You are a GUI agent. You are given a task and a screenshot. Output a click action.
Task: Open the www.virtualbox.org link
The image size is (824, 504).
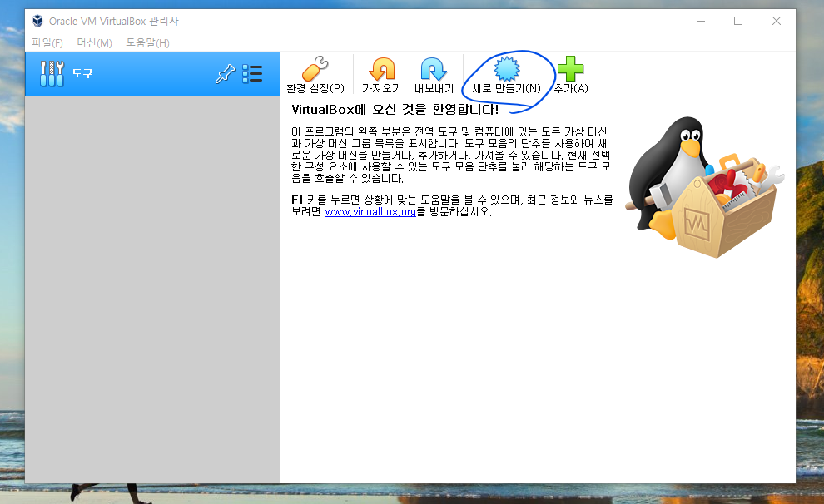(370, 211)
